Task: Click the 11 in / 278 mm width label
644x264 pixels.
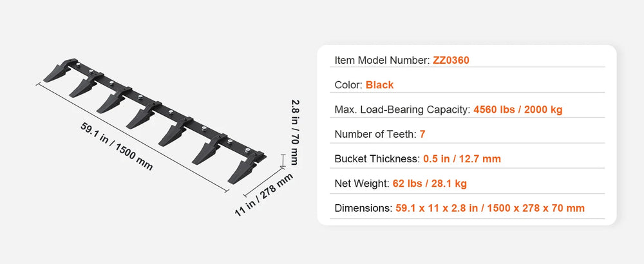Action: click(263, 195)
